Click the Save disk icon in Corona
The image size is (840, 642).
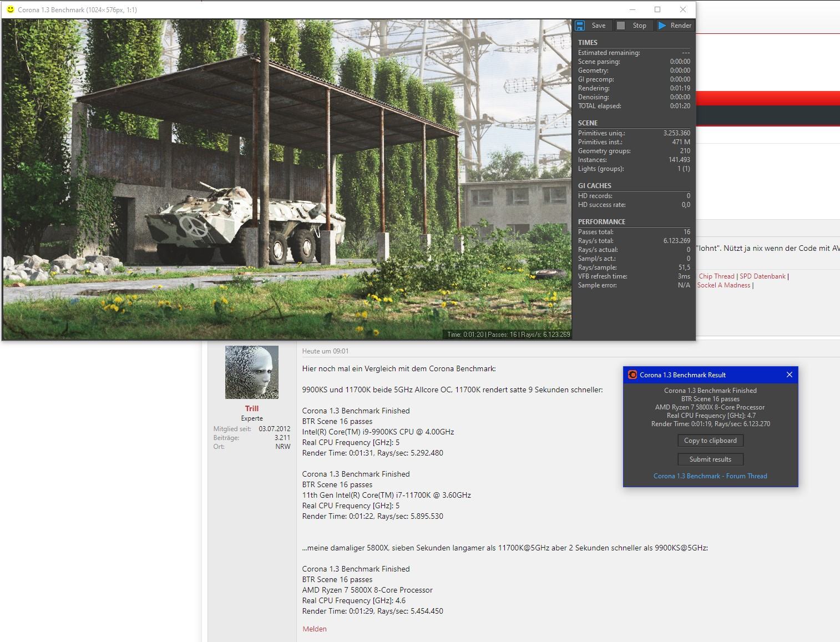click(580, 26)
